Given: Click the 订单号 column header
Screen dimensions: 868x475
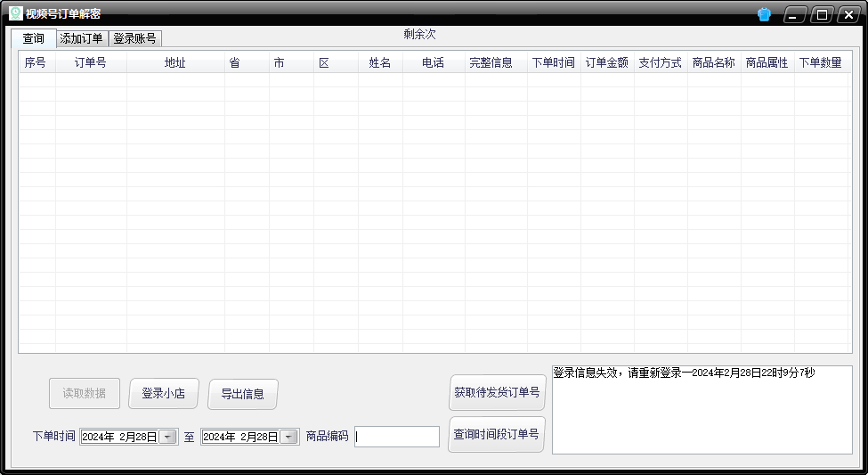Looking at the screenshot, I should (x=90, y=62).
